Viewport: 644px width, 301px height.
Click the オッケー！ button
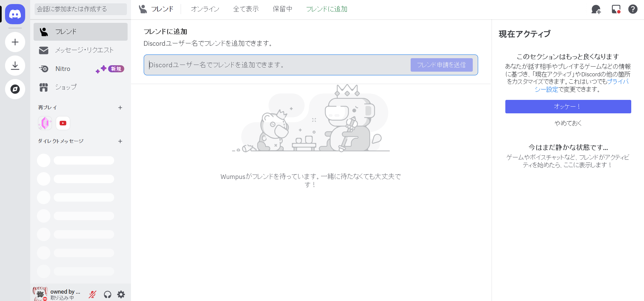(x=568, y=107)
